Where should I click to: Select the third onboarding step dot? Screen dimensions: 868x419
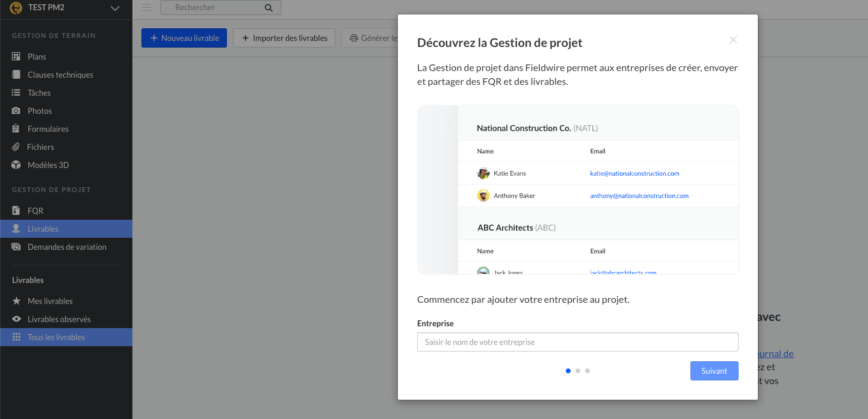(587, 371)
